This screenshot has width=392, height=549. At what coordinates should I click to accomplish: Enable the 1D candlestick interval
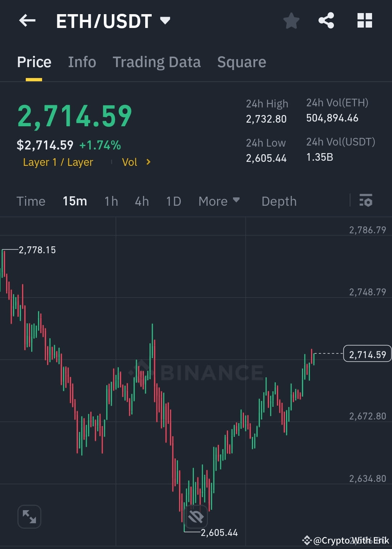click(173, 201)
